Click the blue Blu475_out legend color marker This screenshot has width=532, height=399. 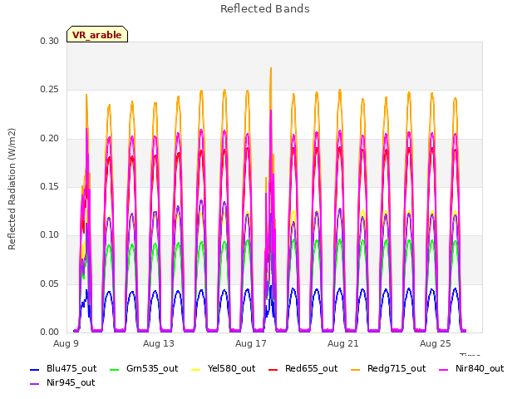click(x=34, y=369)
